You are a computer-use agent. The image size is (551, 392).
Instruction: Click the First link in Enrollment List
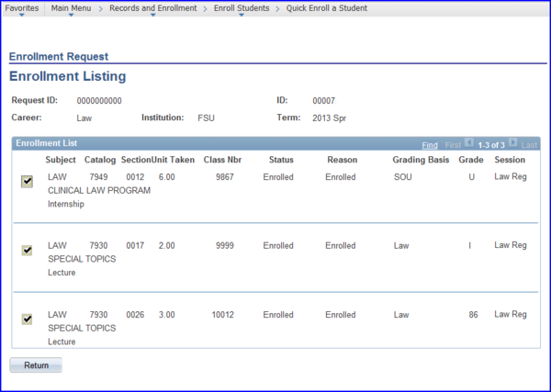point(453,145)
